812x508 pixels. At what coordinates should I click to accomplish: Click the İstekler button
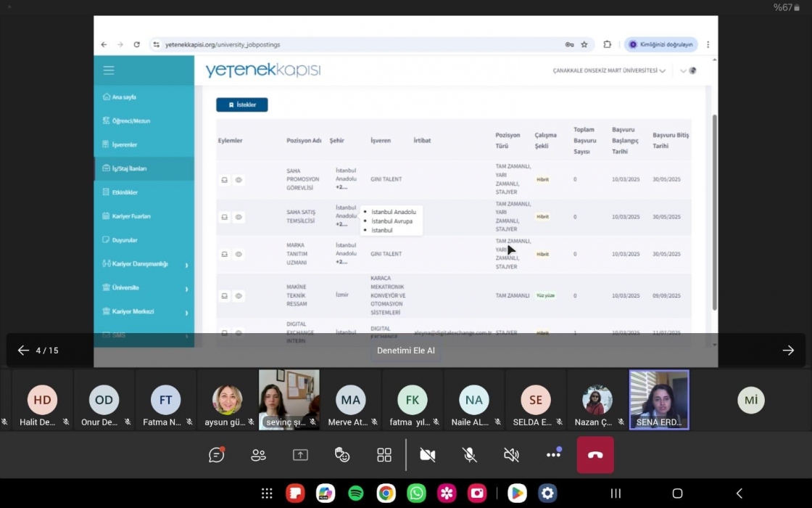click(242, 105)
